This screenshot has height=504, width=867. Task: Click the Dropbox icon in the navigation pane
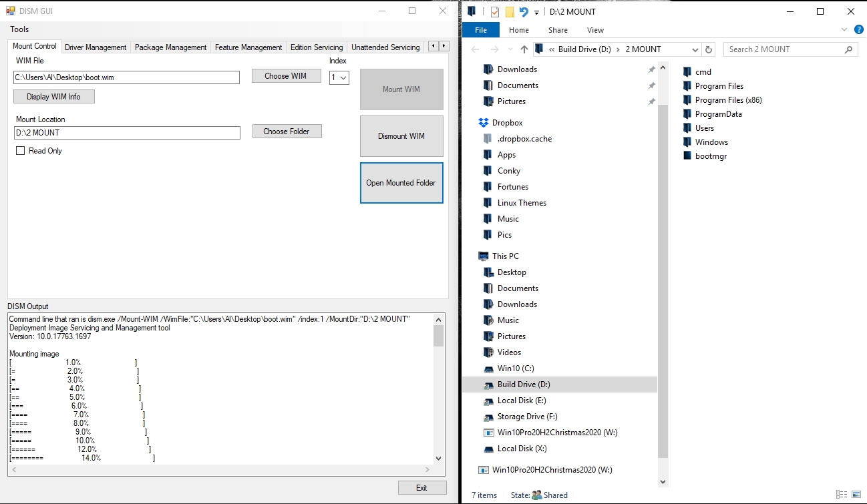[484, 123]
